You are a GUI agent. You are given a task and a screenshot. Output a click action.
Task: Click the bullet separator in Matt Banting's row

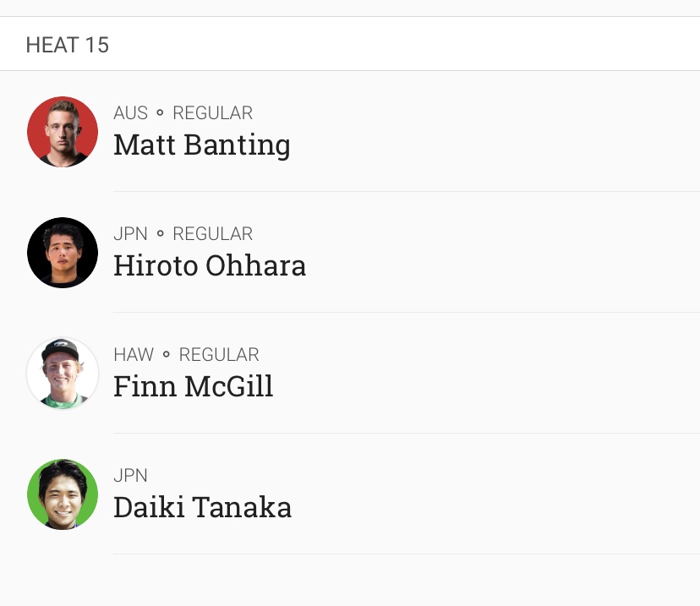coord(160,112)
